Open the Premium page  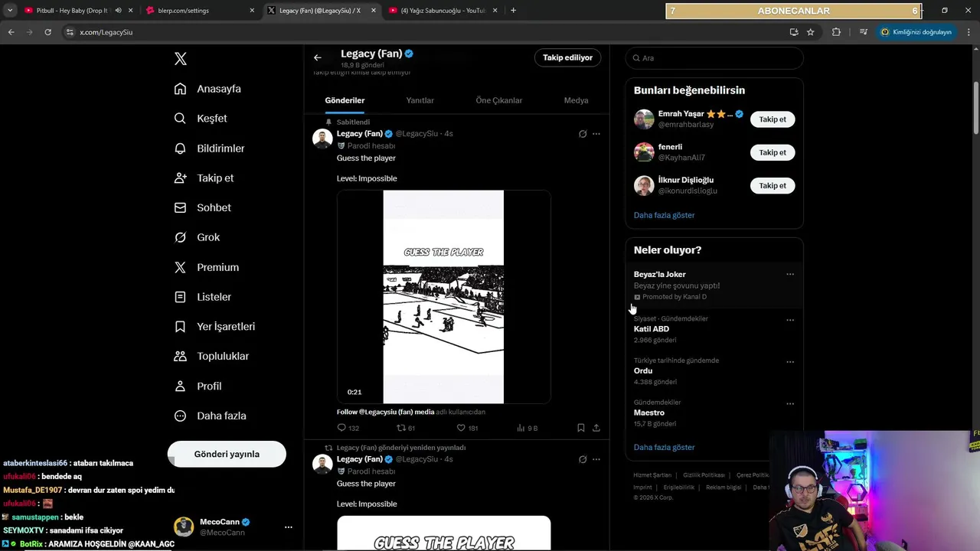(207, 267)
